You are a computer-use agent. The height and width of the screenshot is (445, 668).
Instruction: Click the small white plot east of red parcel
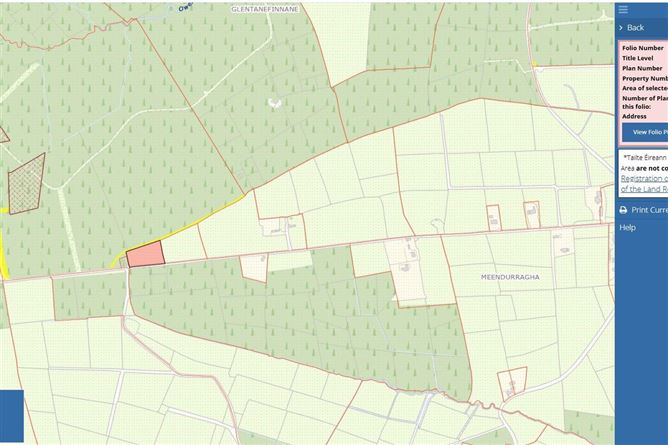[253, 267]
